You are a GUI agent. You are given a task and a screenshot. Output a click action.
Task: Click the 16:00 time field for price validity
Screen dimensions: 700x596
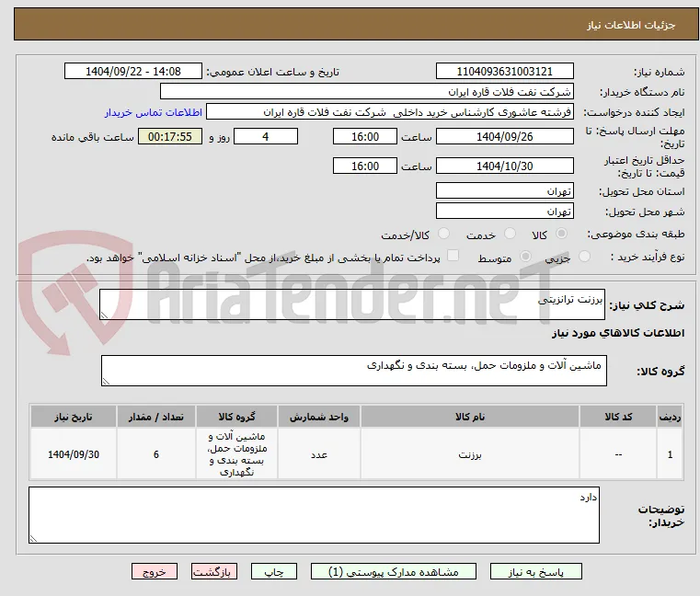[365, 166]
